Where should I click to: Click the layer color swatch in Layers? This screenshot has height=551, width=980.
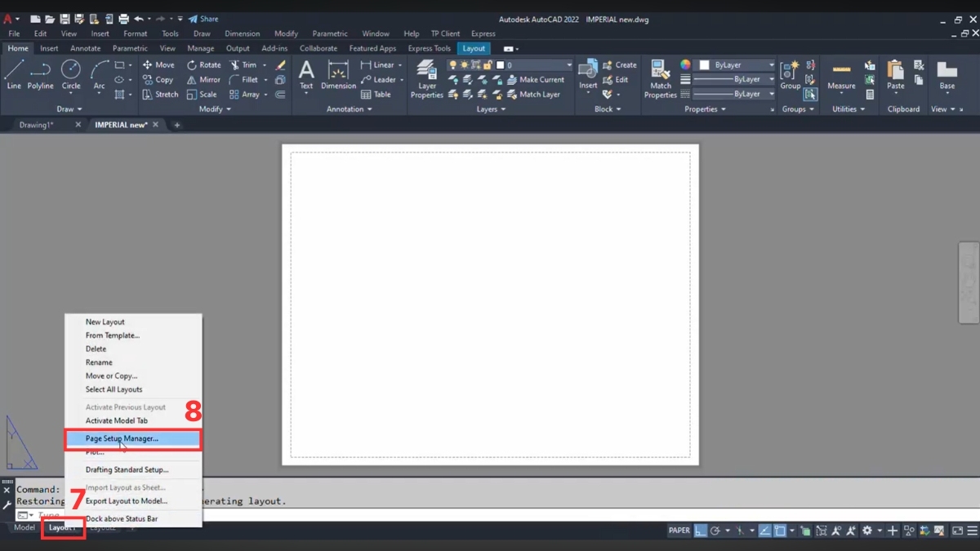click(x=500, y=64)
